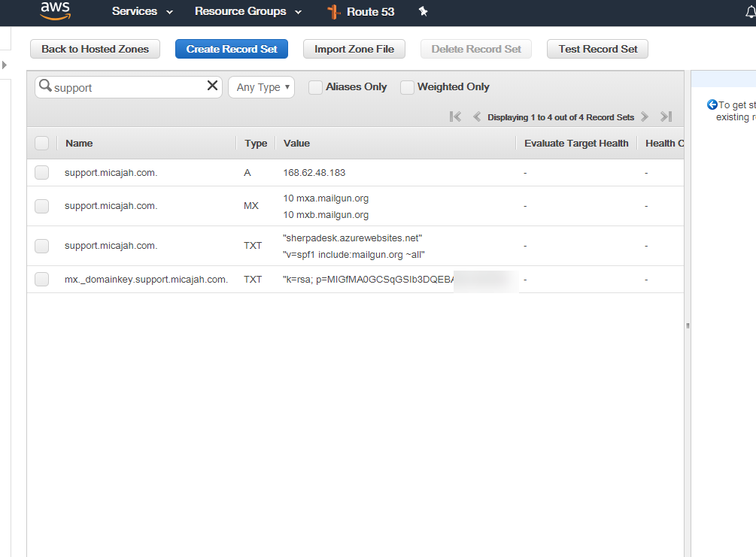This screenshot has height=557, width=756.
Task: Open the Services menu item
Action: tap(135, 11)
